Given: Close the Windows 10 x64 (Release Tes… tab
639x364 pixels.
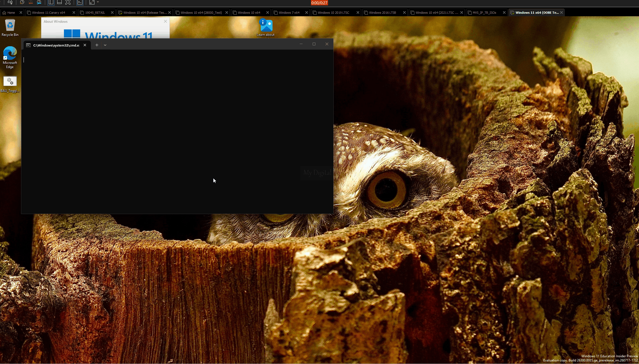Looking at the screenshot, I should [170, 13].
